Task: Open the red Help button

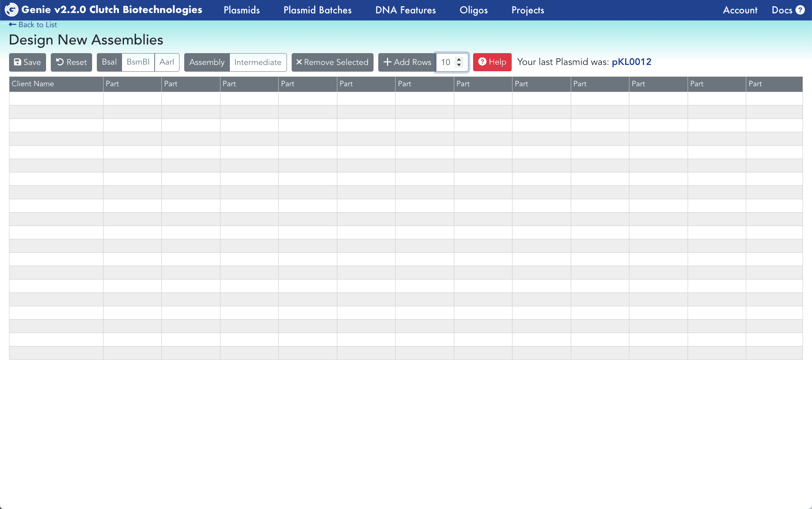Action: pos(492,62)
